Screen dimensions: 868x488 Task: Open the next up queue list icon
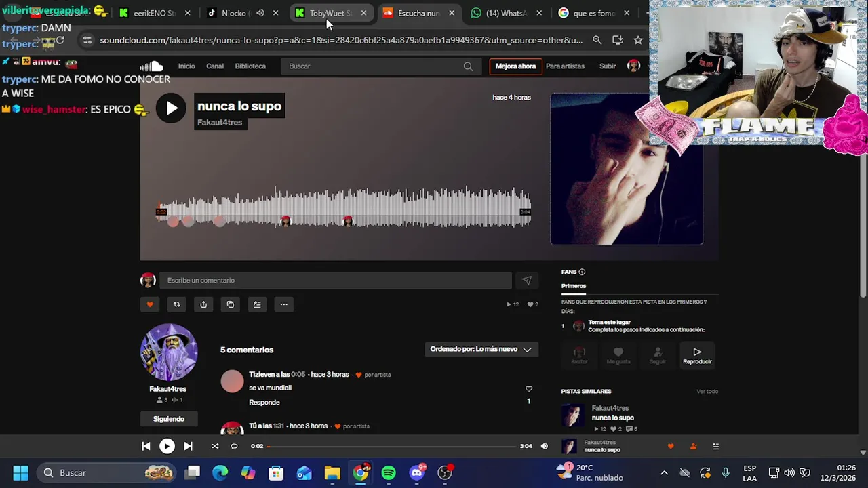point(715,446)
